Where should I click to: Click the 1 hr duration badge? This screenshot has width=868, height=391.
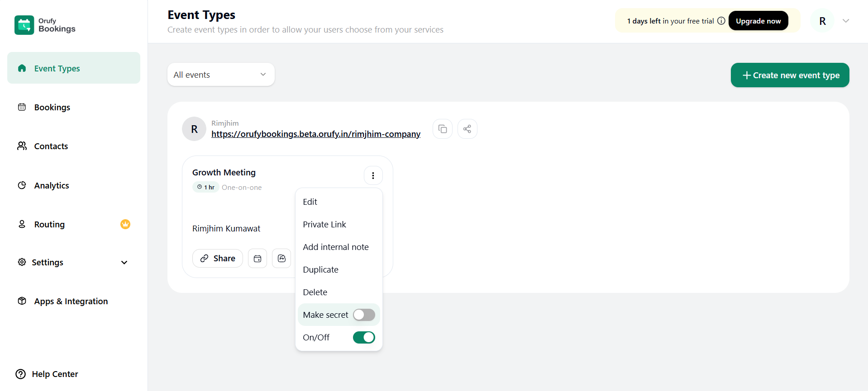pyautogui.click(x=206, y=187)
